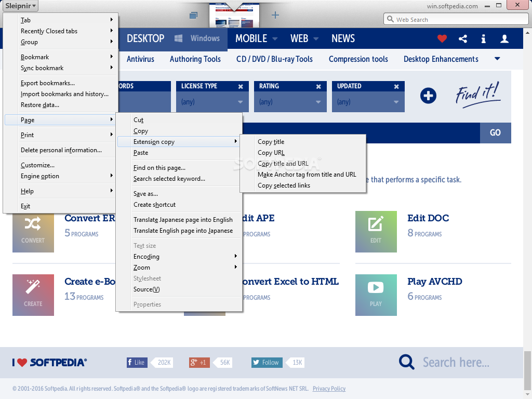Click the Web Search input field

click(x=456, y=19)
